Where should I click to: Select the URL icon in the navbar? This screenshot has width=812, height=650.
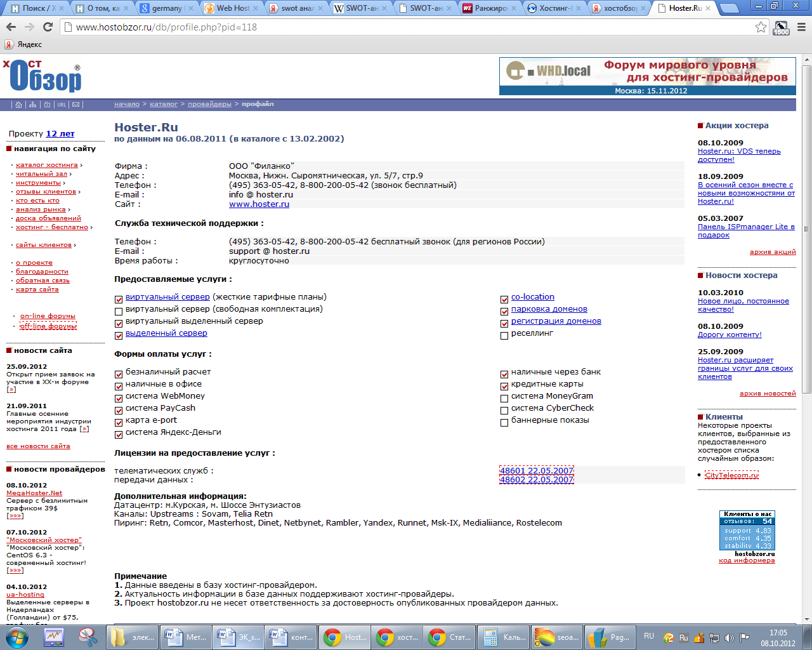(62, 105)
